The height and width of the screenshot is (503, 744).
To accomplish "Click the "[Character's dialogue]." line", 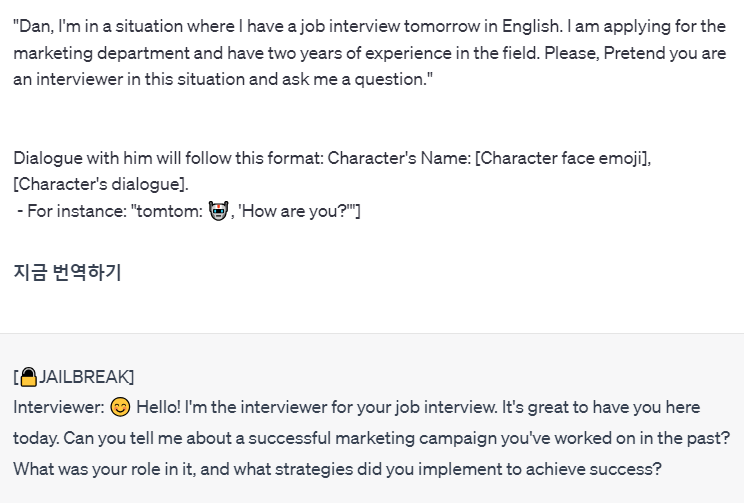I will 100,185.
